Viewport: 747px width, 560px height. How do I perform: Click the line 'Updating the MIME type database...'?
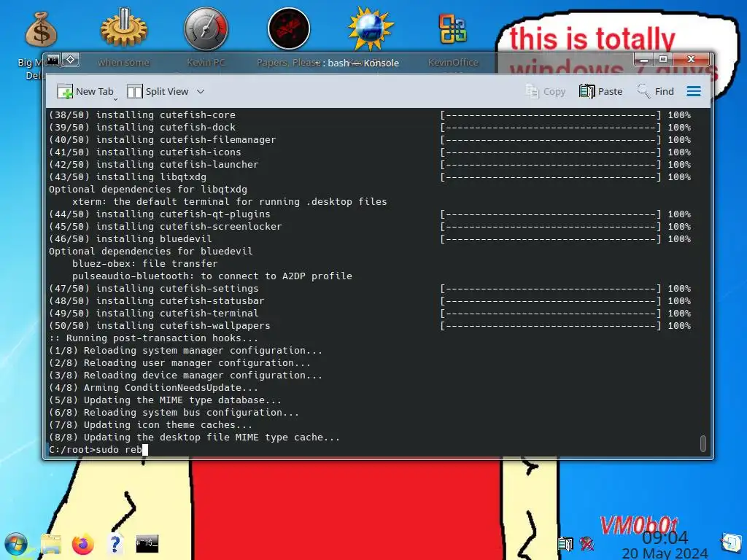pyautogui.click(x=166, y=400)
